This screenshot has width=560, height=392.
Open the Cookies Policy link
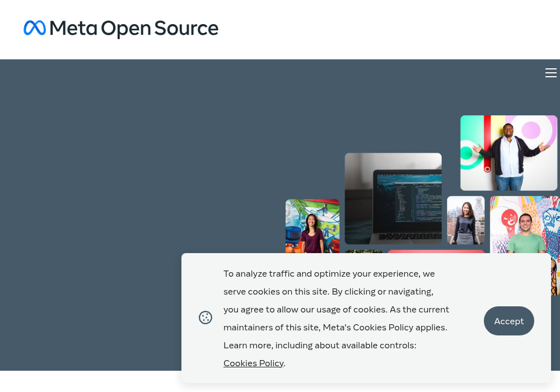pyautogui.click(x=254, y=363)
